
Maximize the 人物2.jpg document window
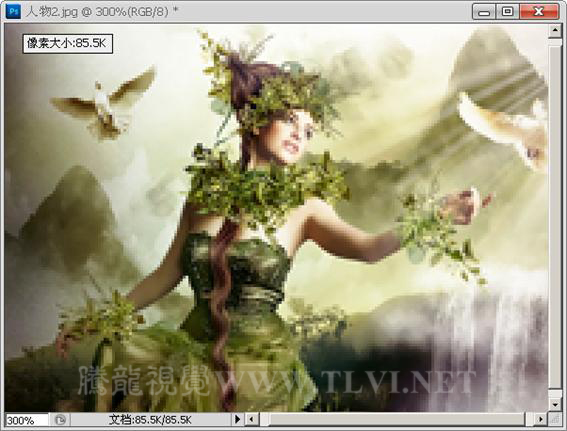click(x=507, y=12)
